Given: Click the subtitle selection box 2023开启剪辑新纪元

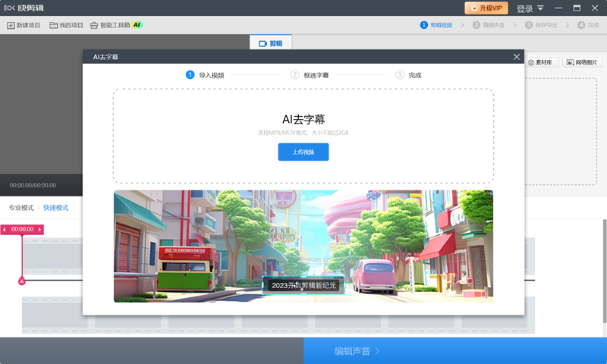Looking at the screenshot, I should pyautogui.click(x=303, y=285).
